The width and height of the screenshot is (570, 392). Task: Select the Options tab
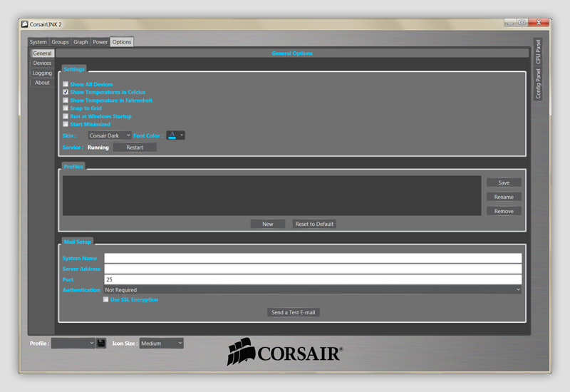pos(122,42)
